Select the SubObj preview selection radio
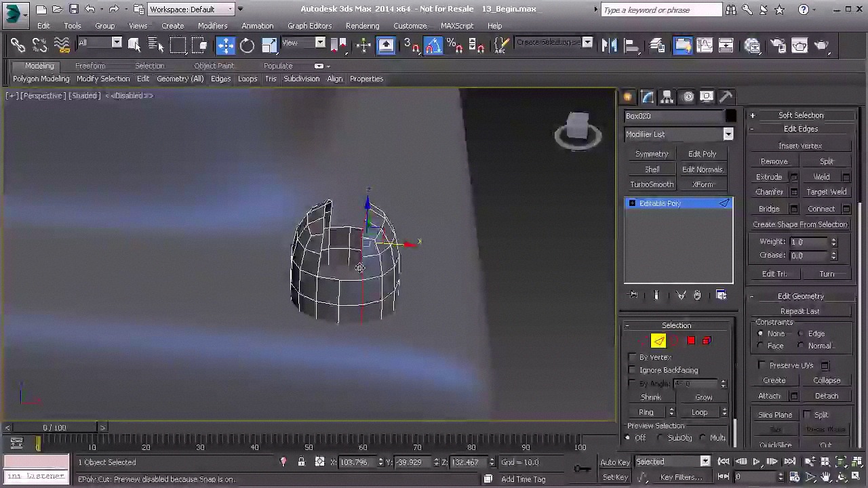The height and width of the screenshot is (488, 868). [660, 438]
